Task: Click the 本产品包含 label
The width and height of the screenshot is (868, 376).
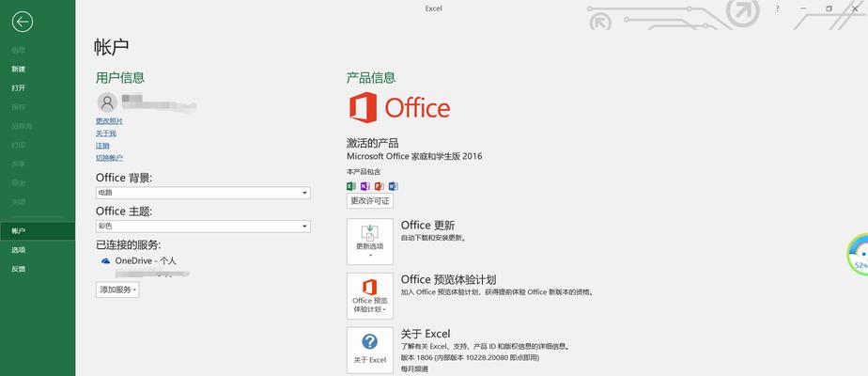Action: 364,172
